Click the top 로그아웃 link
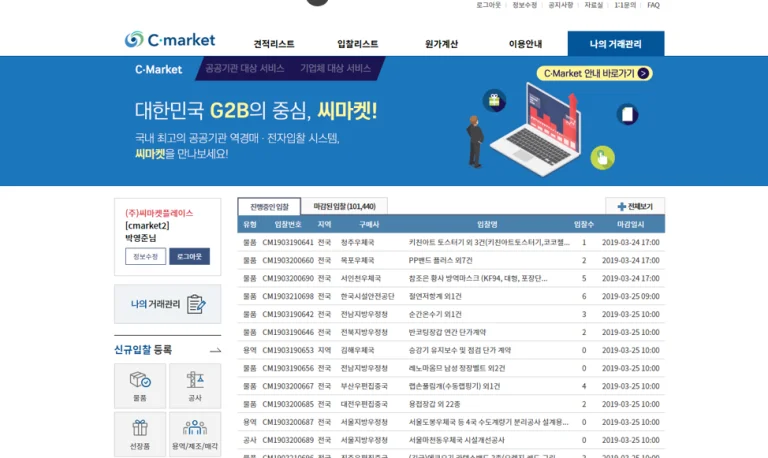The width and height of the screenshot is (768, 458). click(x=488, y=5)
